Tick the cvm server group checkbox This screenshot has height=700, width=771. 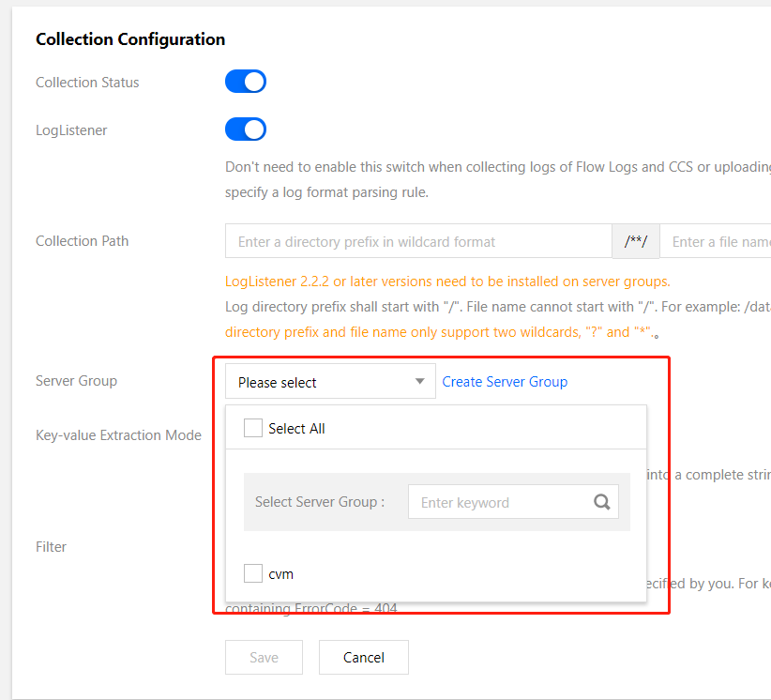click(x=253, y=573)
